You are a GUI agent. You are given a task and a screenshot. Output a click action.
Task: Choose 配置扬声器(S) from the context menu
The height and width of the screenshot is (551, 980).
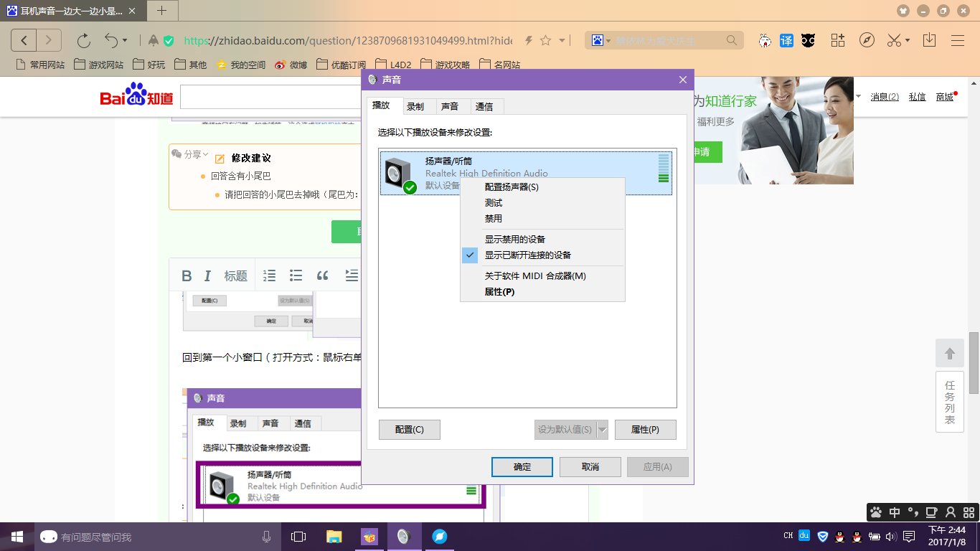coord(542,187)
